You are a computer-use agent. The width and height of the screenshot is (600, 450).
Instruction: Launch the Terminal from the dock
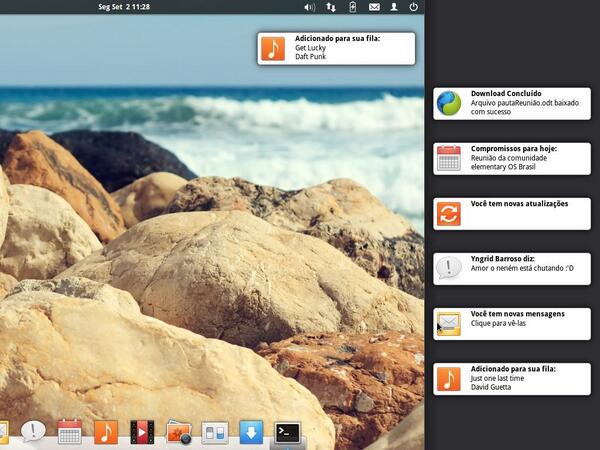(287, 433)
